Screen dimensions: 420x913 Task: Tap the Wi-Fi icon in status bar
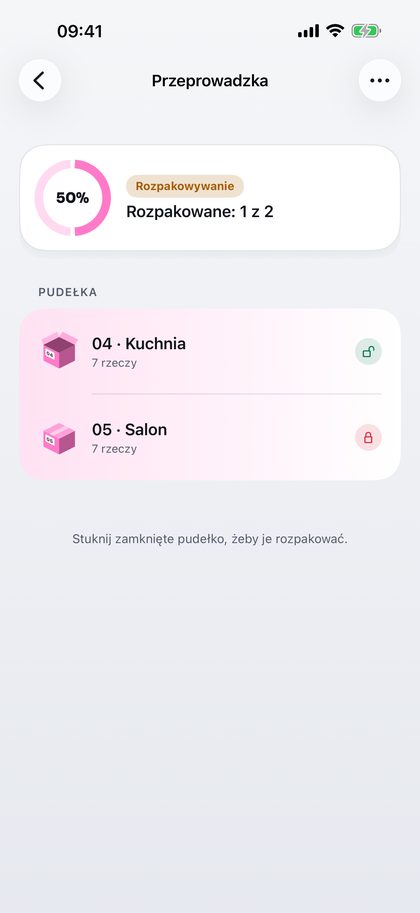click(335, 31)
